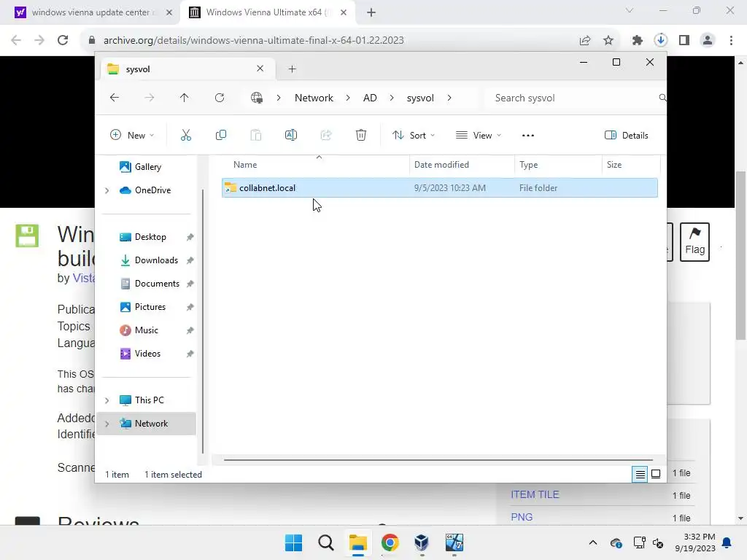
Task: Open the Chrome extensions puzzle icon
Action: [638, 41]
